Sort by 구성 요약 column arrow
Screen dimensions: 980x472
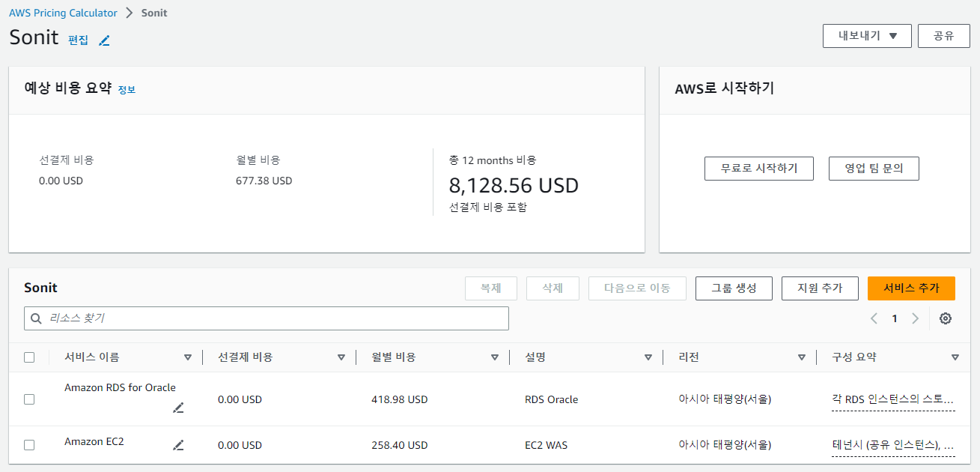tap(955, 357)
